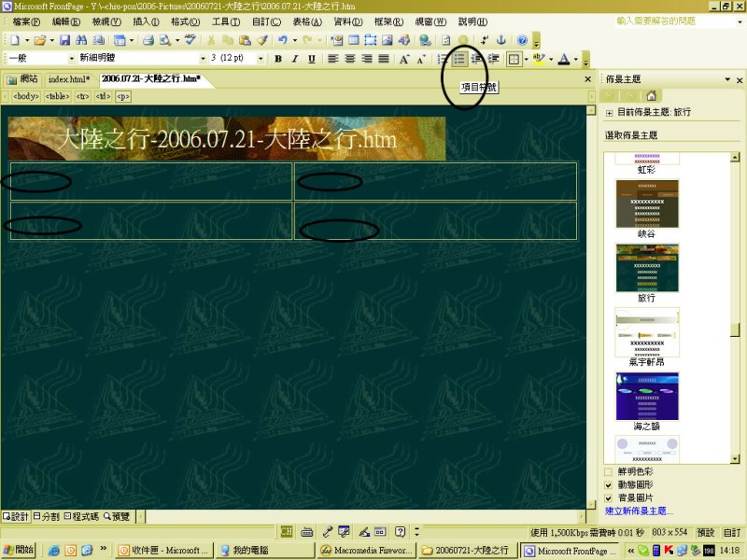The image size is (747, 560).
Task: Click the Windows 開始 Start button
Action: pos(19,550)
